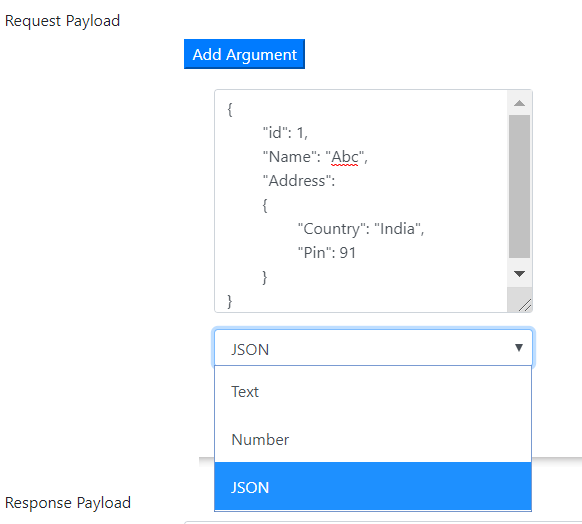Click the "Address": line in the textarea
Viewport: 582px width, 524px height.
pos(299,181)
